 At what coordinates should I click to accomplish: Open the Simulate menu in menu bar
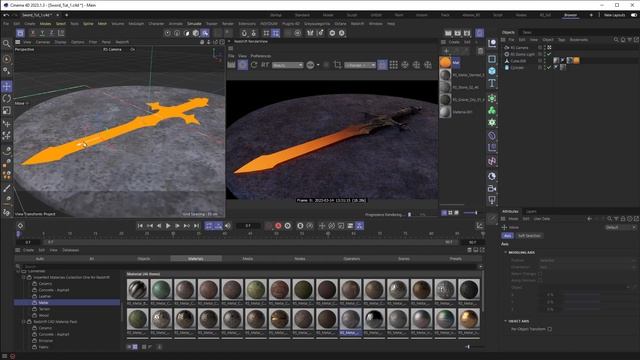[x=194, y=24]
